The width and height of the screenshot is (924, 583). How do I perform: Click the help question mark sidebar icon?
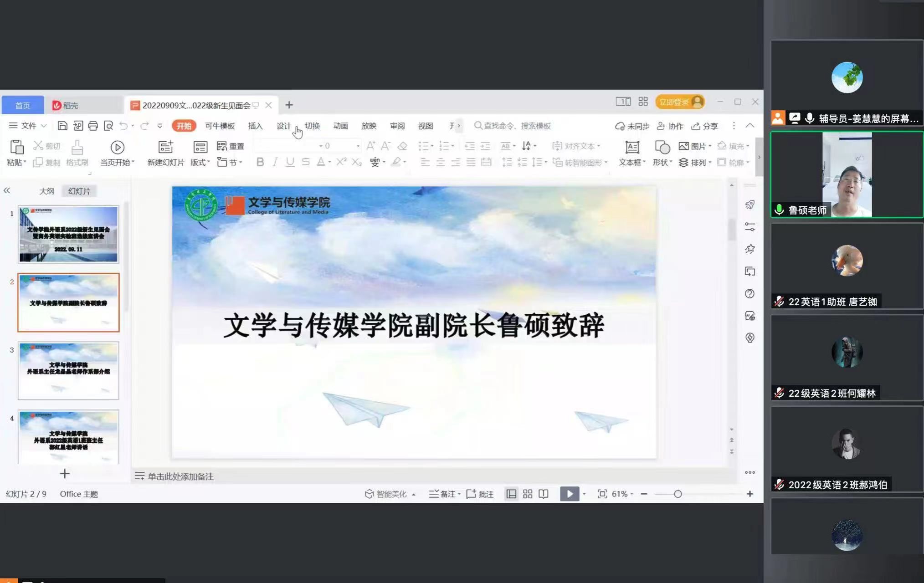pyautogui.click(x=749, y=294)
